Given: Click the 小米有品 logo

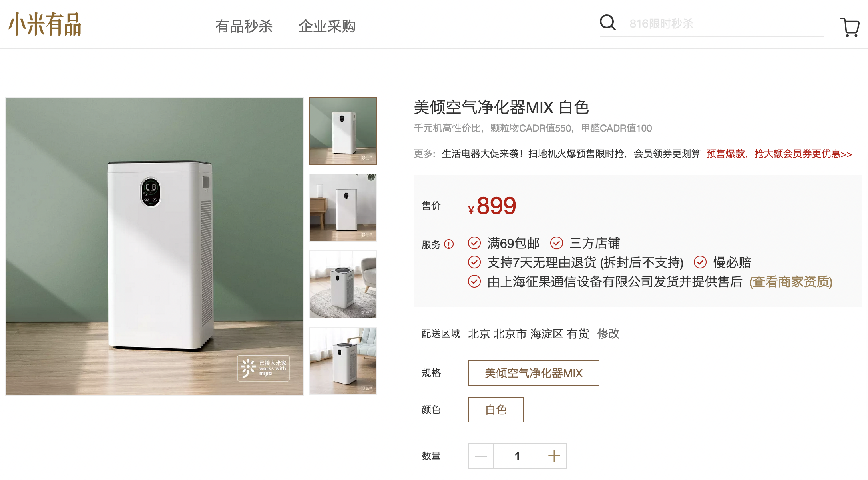Looking at the screenshot, I should pos(45,24).
